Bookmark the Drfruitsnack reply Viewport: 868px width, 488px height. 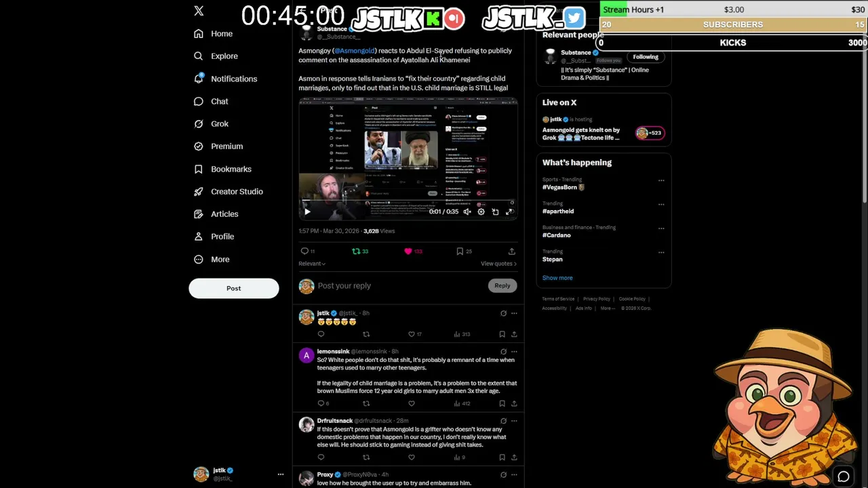pyautogui.click(x=502, y=457)
